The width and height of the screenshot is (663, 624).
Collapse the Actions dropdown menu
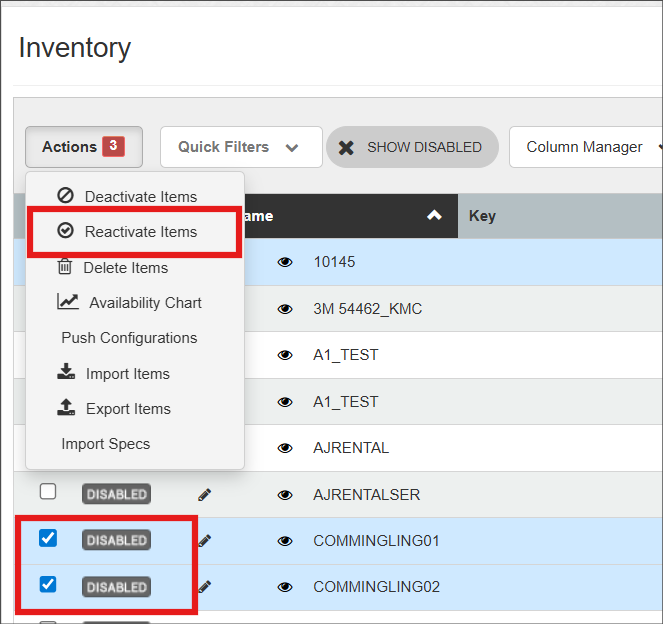click(x=83, y=147)
